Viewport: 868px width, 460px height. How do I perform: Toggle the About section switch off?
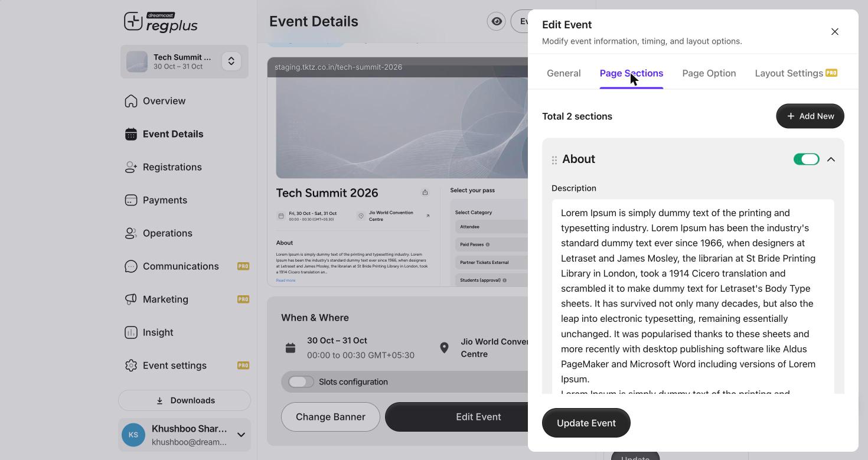(806, 159)
